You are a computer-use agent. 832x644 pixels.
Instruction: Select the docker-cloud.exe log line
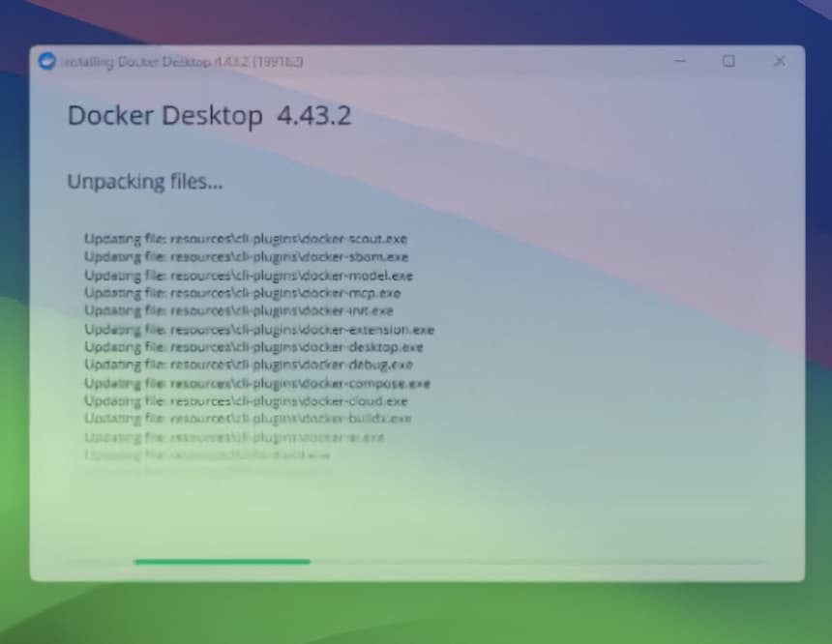point(246,401)
